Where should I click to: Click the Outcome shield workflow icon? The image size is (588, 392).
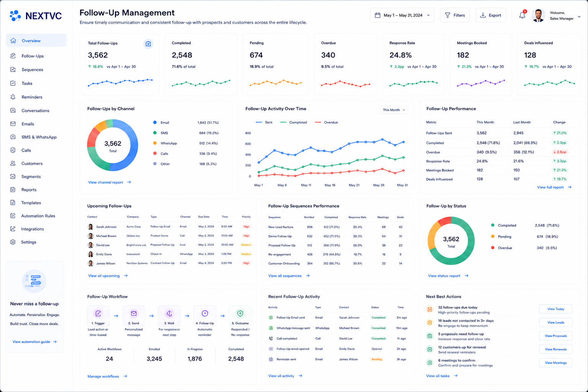pos(240,314)
